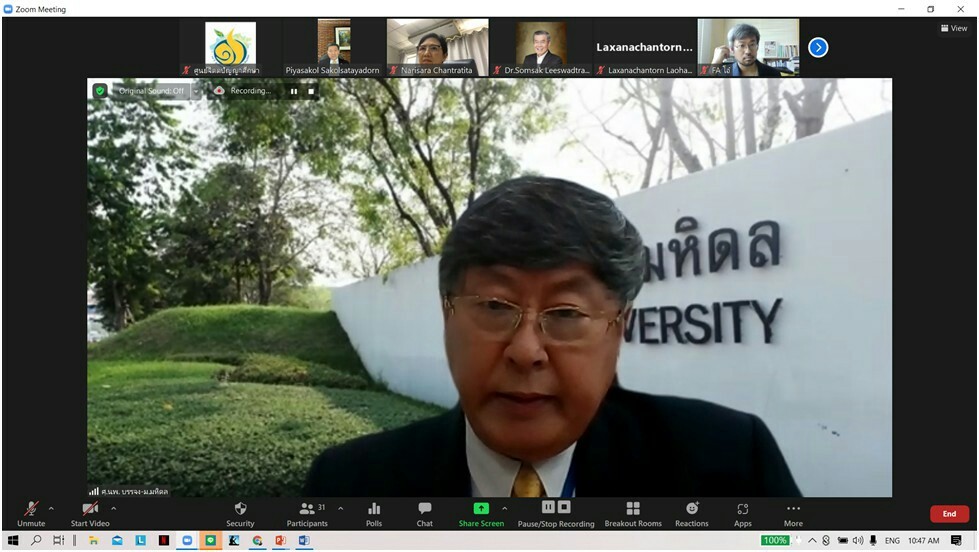The width and height of the screenshot is (979, 552).
Task: Click the green encryption shield icon
Action: (100, 91)
